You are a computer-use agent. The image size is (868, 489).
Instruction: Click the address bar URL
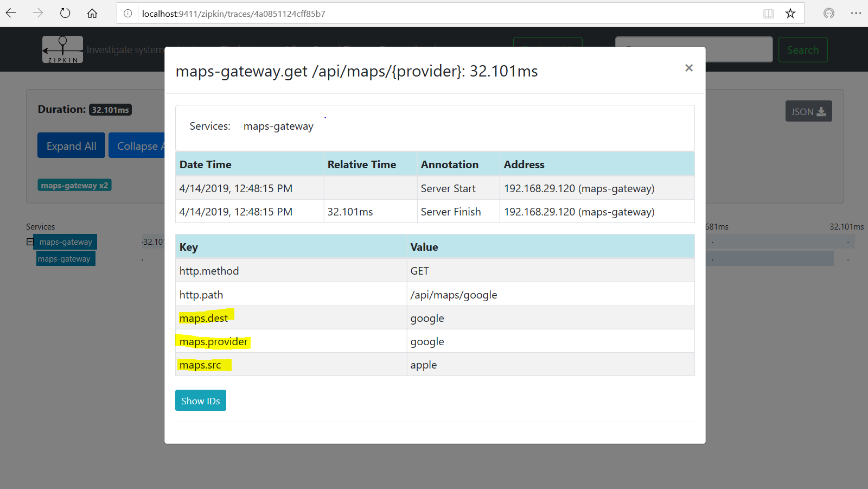pos(233,14)
